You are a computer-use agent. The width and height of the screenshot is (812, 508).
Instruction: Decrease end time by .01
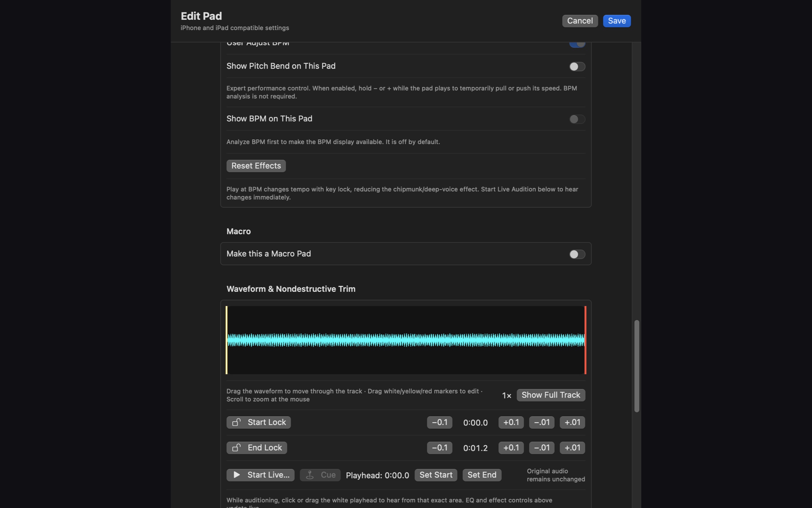[541, 448]
